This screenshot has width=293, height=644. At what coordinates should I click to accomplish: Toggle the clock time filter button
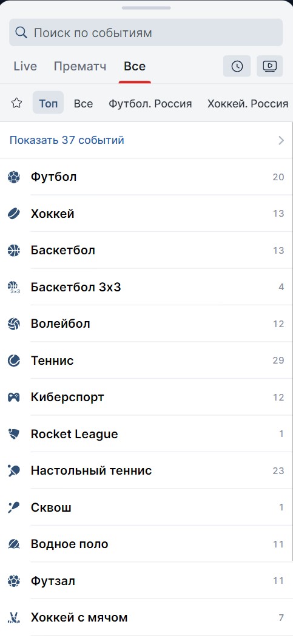point(237,66)
